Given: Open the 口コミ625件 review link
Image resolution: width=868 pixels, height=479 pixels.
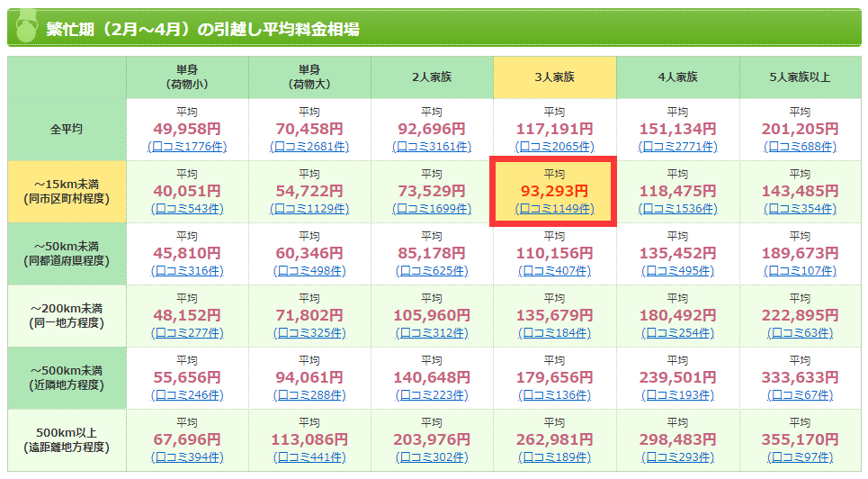Looking at the screenshot, I should [432, 270].
